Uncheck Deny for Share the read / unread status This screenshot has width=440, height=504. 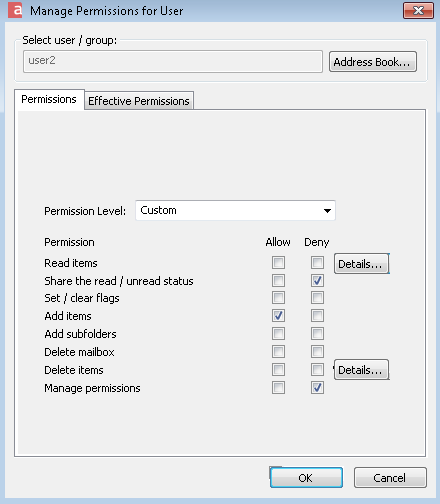[x=317, y=281]
